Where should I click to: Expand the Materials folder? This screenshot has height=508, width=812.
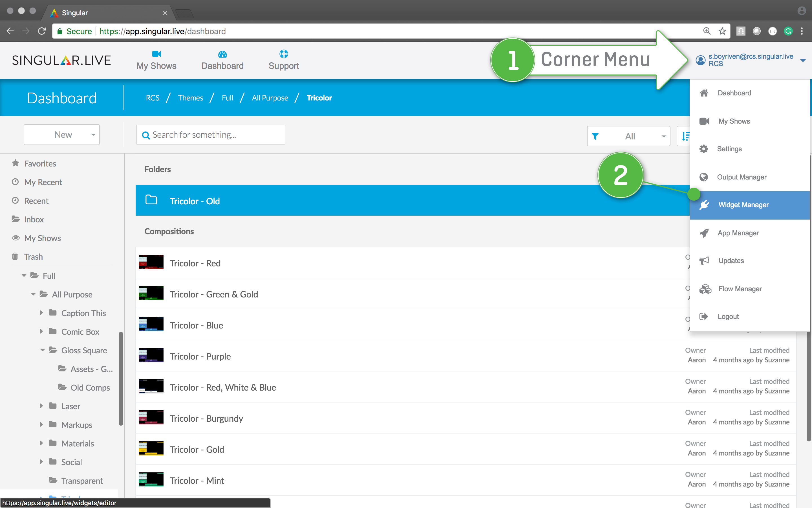(42, 443)
